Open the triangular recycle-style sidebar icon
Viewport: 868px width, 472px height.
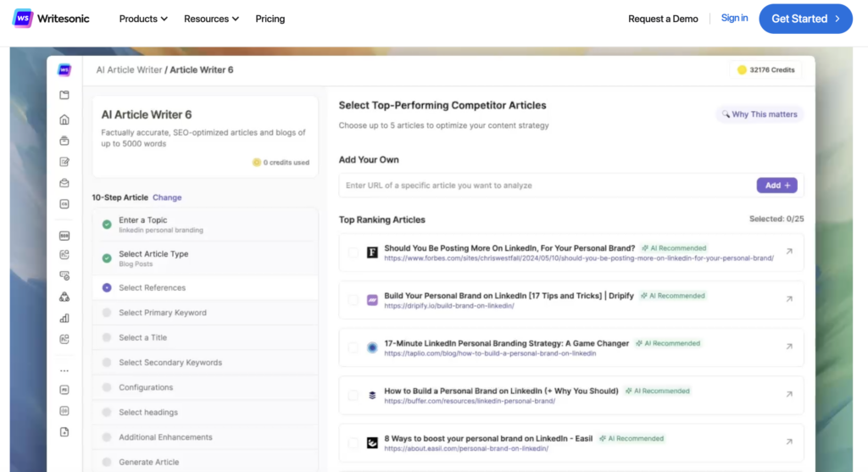[x=64, y=297]
